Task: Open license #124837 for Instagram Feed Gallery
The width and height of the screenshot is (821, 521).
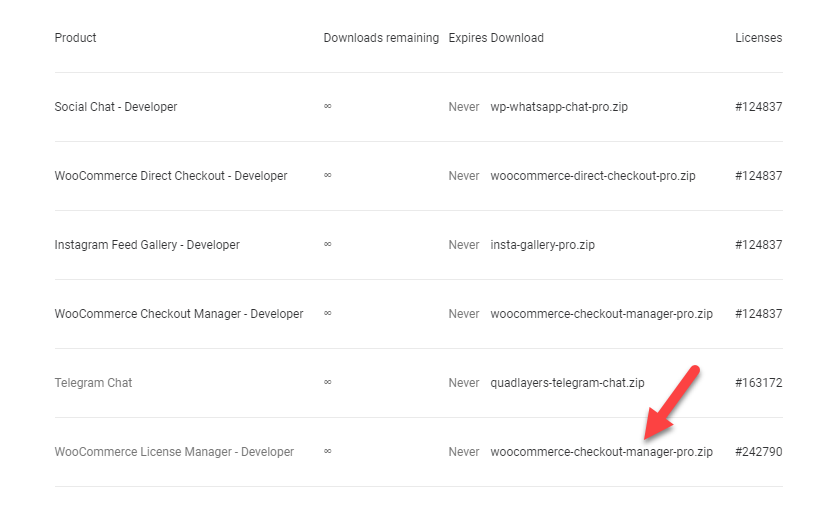Action: tap(759, 245)
